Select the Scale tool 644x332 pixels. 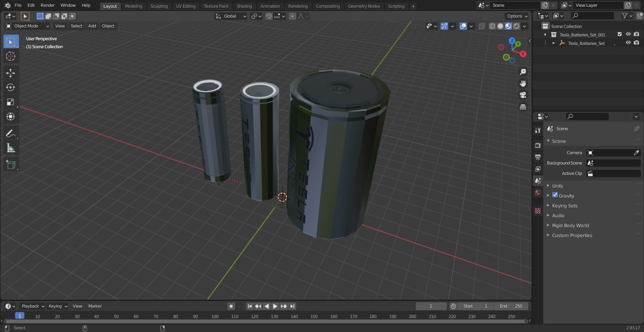tap(11, 102)
